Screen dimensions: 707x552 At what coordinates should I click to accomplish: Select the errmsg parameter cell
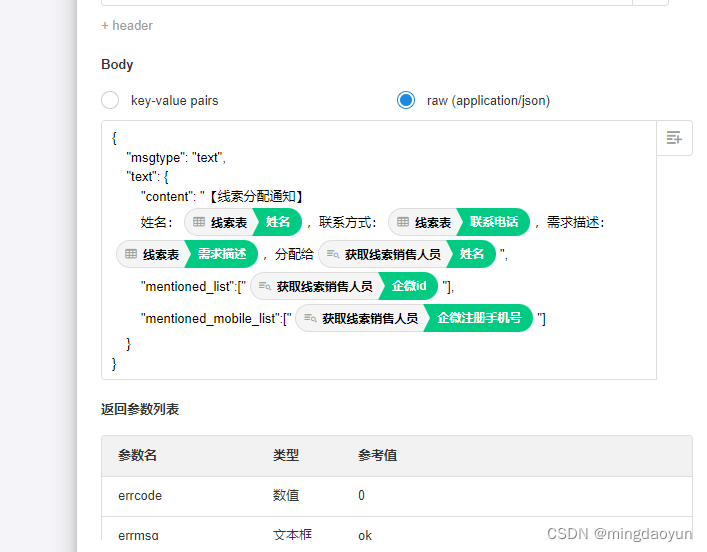(138, 535)
